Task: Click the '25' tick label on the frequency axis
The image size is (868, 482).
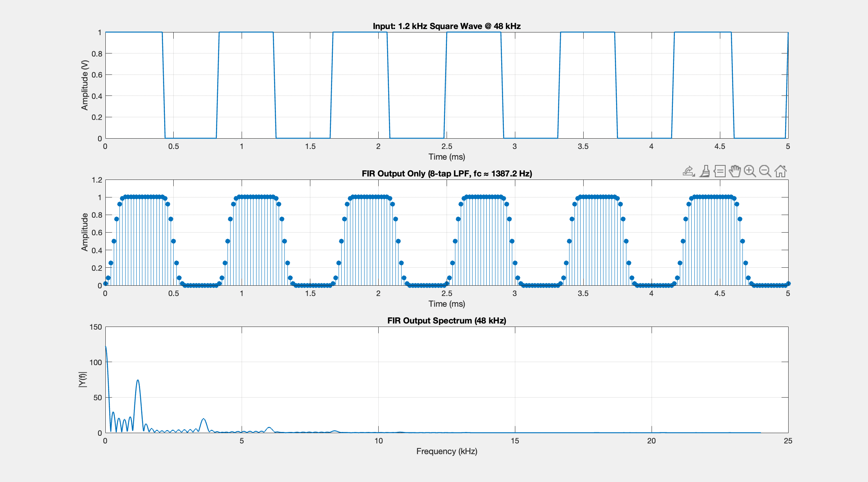Action: tap(788, 441)
